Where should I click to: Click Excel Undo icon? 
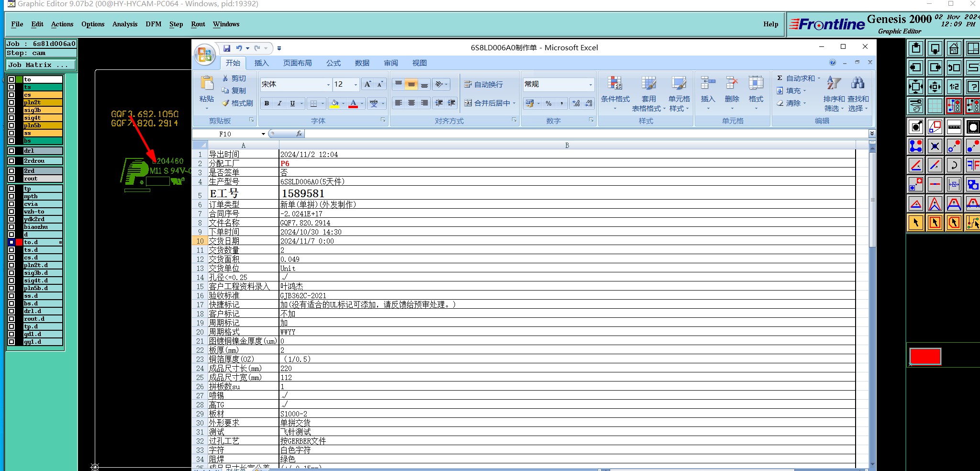[x=239, y=48]
